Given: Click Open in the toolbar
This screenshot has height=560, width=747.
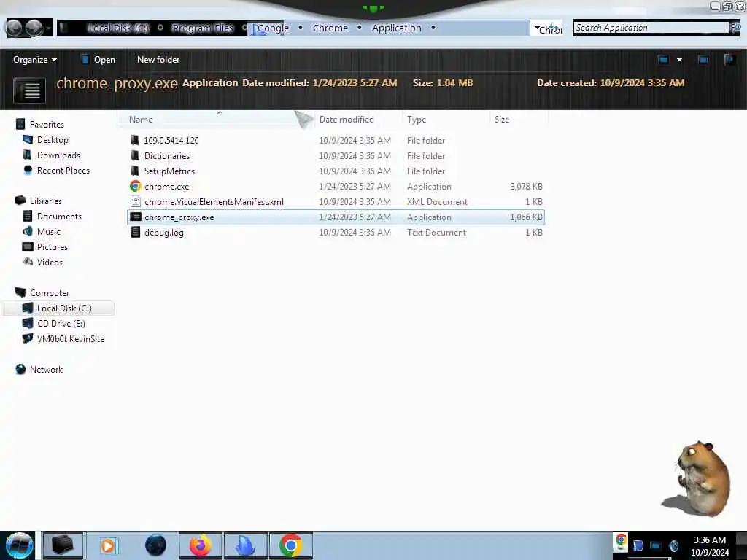Looking at the screenshot, I should 98,60.
